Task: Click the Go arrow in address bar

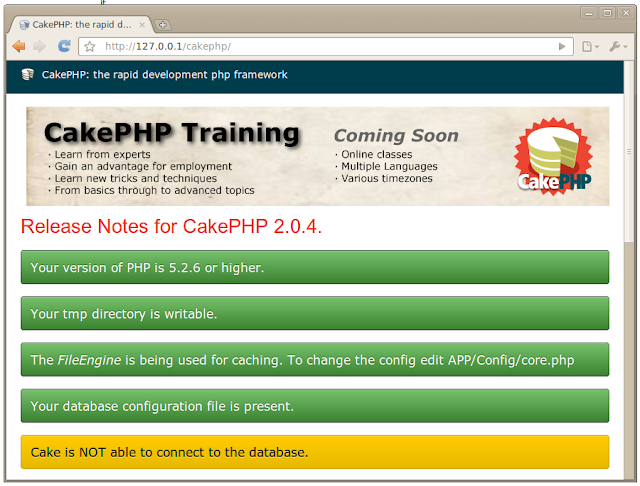Action: (562, 47)
